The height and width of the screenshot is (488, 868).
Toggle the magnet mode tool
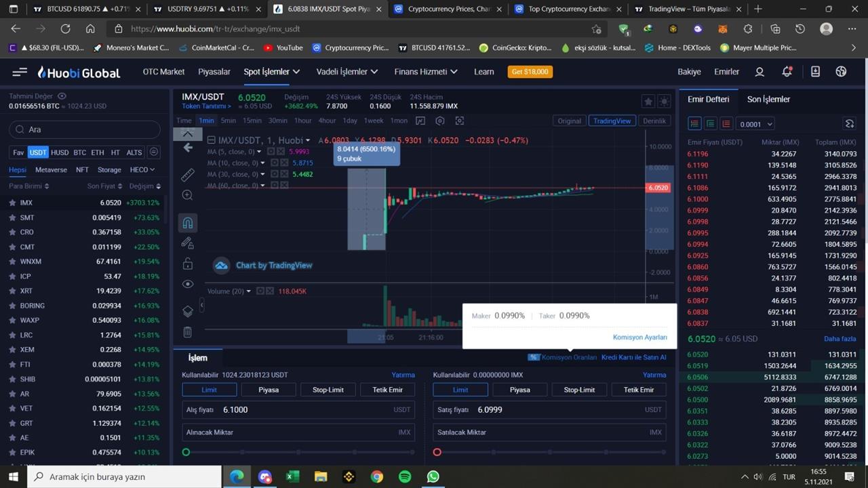188,223
